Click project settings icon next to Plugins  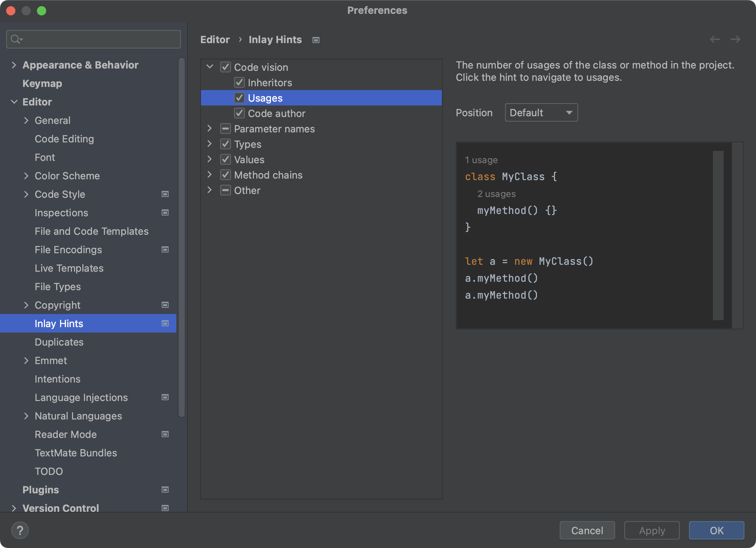tap(165, 490)
